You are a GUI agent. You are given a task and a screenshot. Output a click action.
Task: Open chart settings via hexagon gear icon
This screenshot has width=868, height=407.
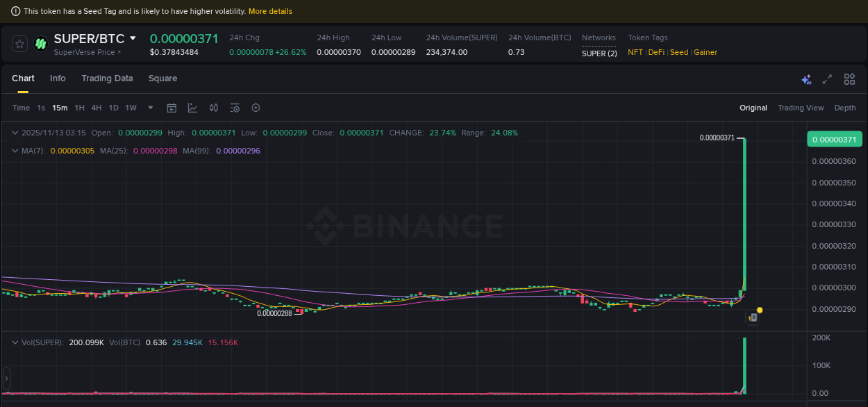pos(256,108)
